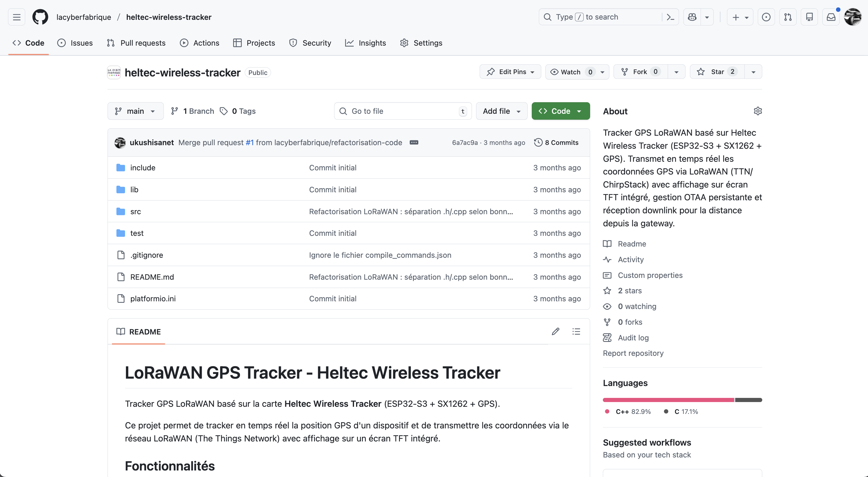This screenshot has width=868, height=477.
Task: View your notifications inbox icon
Action: pos(831,17)
